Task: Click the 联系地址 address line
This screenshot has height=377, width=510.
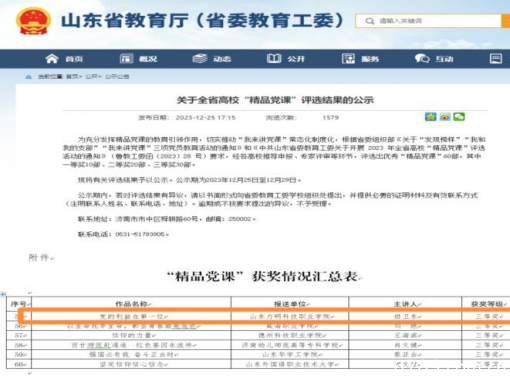Action: tap(167, 219)
